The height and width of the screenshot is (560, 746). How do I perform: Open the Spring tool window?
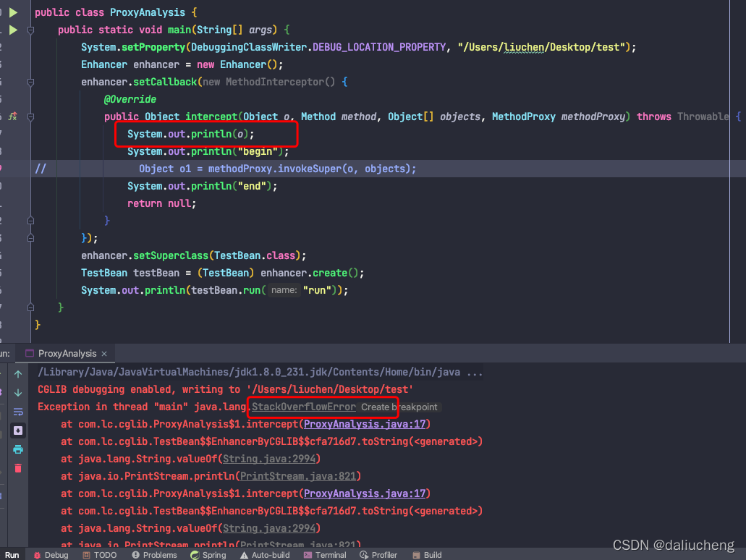[208, 555]
